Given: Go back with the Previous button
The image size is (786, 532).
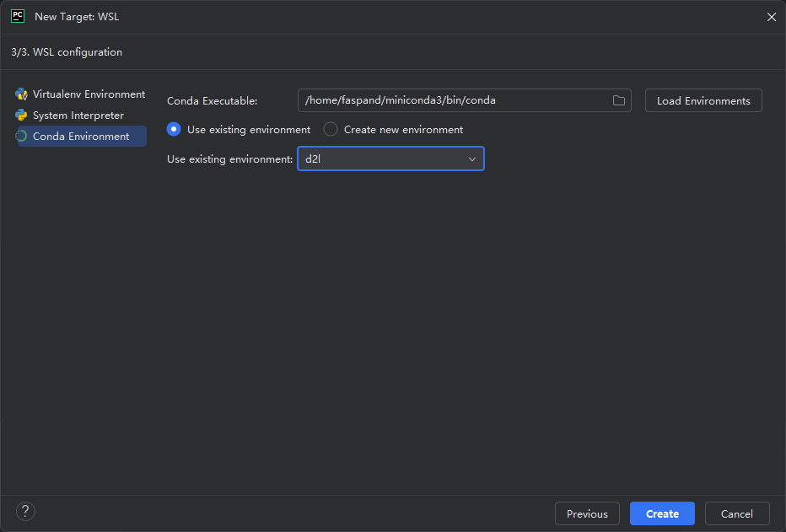Looking at the screenshot, I should click(587, 513).
